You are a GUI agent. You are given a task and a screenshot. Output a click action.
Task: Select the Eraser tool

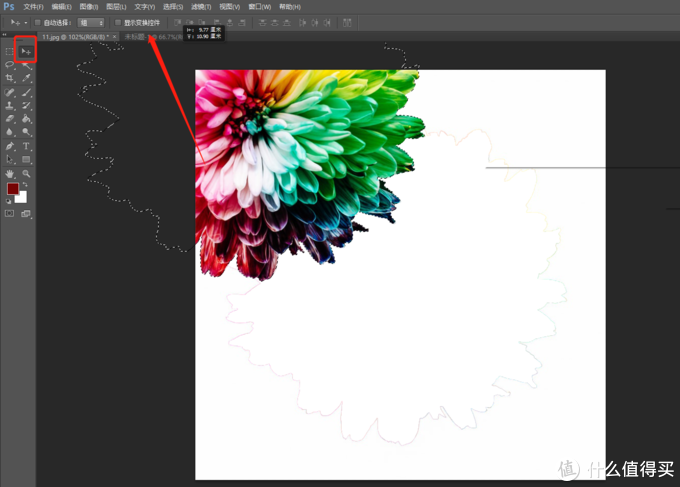[x=9, y=118]
